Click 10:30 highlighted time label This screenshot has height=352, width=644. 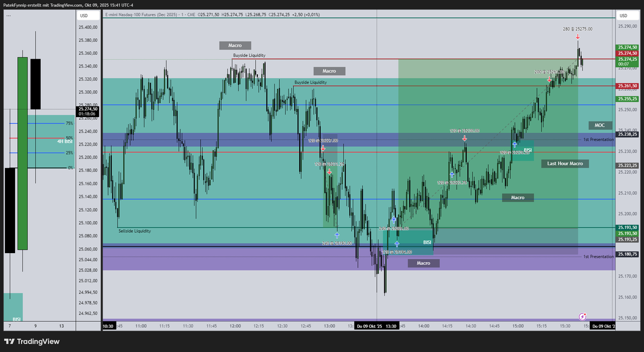[x=108, y=326]
